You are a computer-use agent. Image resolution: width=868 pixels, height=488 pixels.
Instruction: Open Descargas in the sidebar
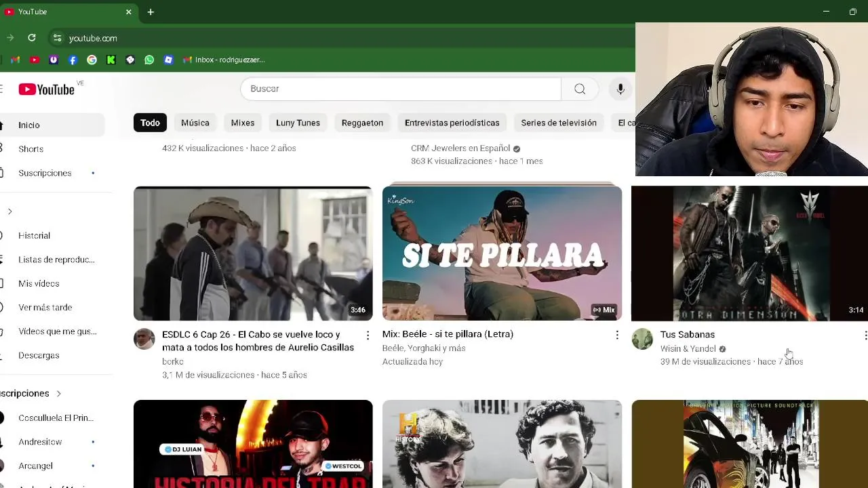[x=52, y=355]
